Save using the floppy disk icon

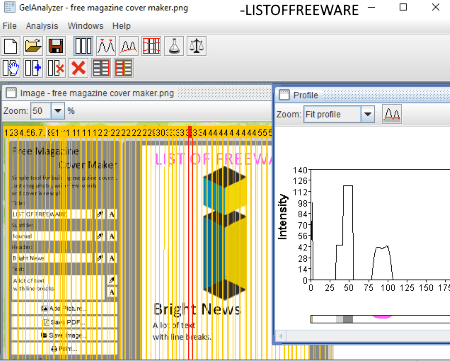[56, 46]
